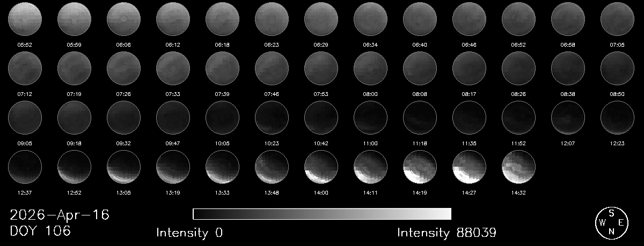Click the 2026-Apr-16 date label
This screenshot has height=246, width=644.
click(x=60, y=215)
